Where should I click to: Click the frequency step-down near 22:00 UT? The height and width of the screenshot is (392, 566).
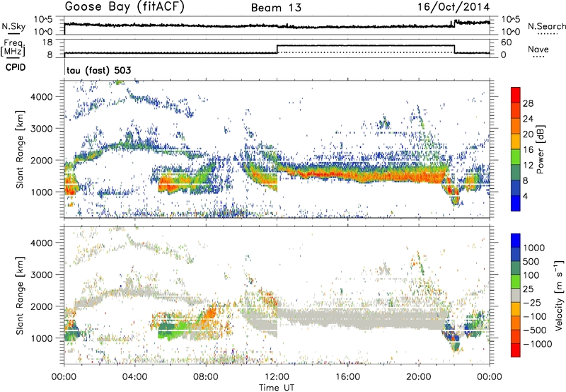(x=454, y=49)
